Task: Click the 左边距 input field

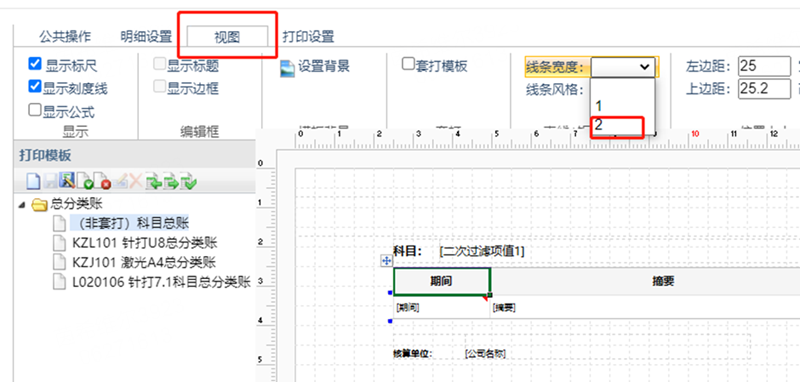Action: 764,66
